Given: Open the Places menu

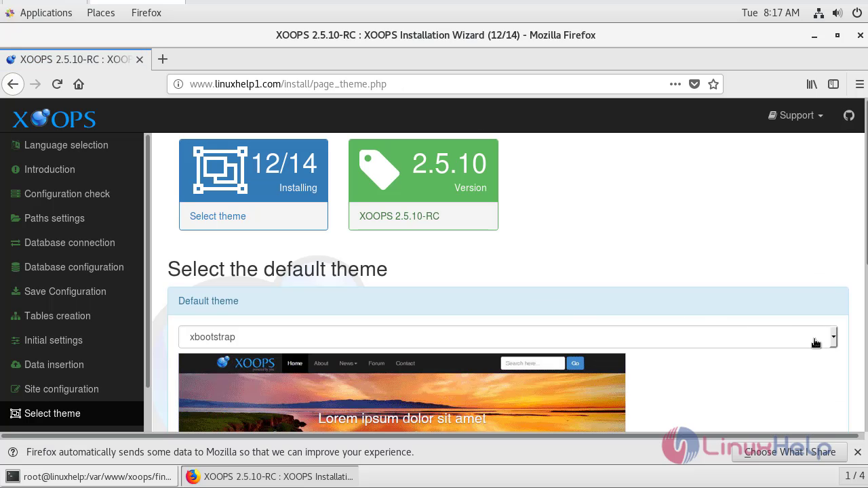Looking at the screenshot, I should tap(101, 13).
